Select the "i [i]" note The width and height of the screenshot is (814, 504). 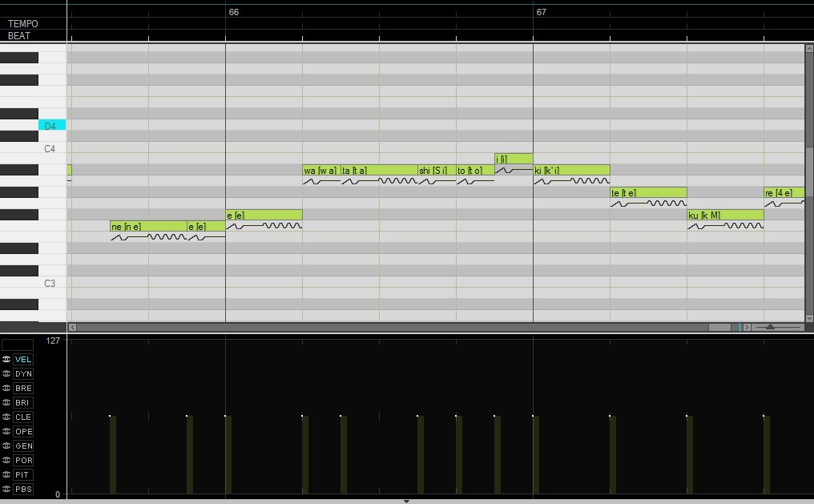click(x=514, y=159)
